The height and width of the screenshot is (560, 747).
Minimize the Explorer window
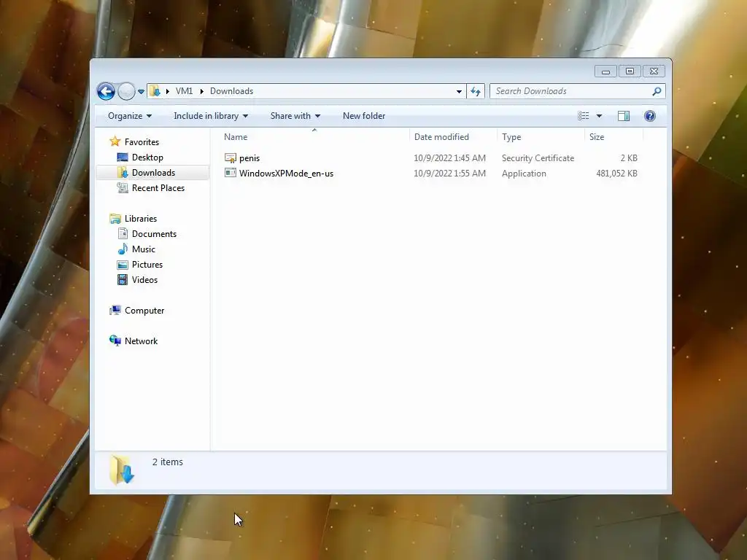(605, 71)
